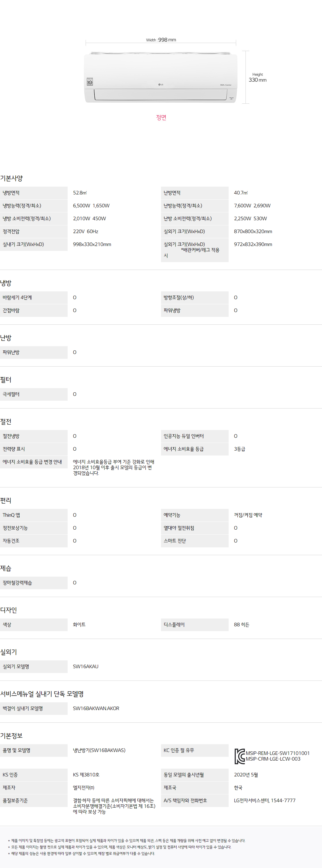Click the outdoor unit model name SW16AKAU
This screenshot has width=322, height=868.
(86, 666)
